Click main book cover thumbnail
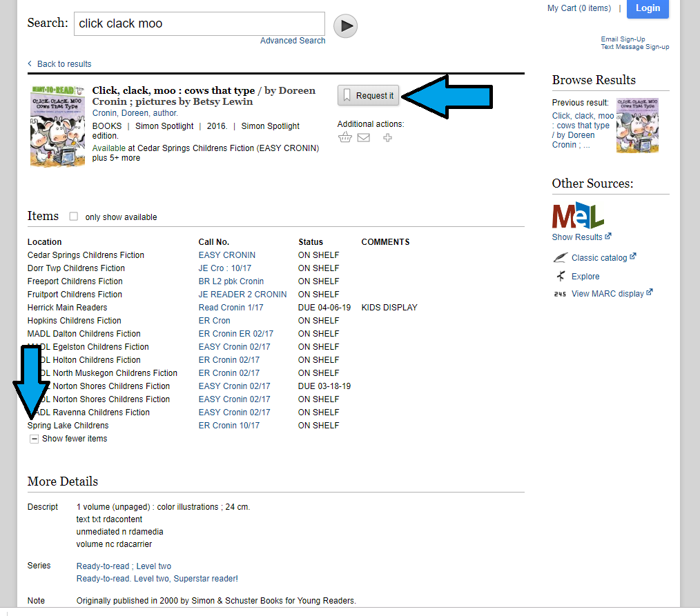This screenshot has width=700, height=616. tap(57, 126)
